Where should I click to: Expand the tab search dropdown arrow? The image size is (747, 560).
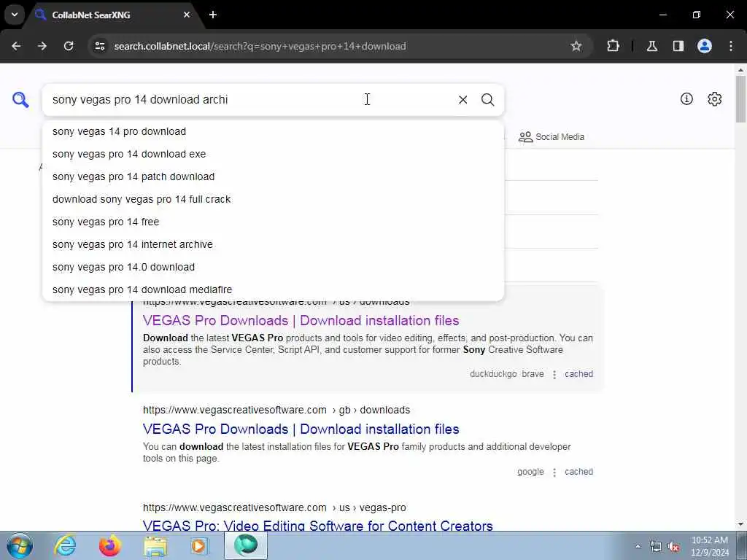(x=15, y=15)
